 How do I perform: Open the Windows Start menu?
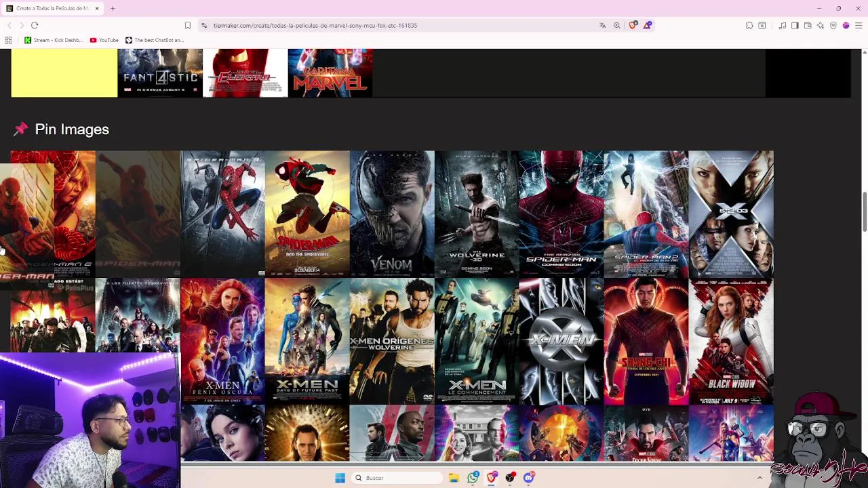[340, 478]
